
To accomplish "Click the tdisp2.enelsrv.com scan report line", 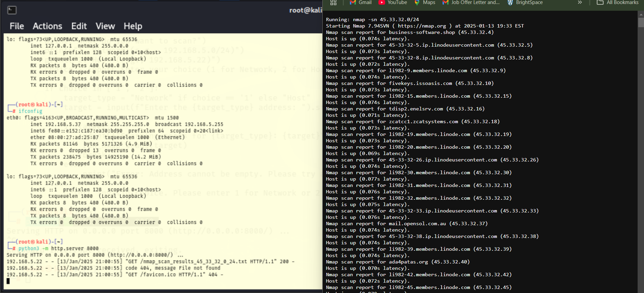I will pos(405,109).
